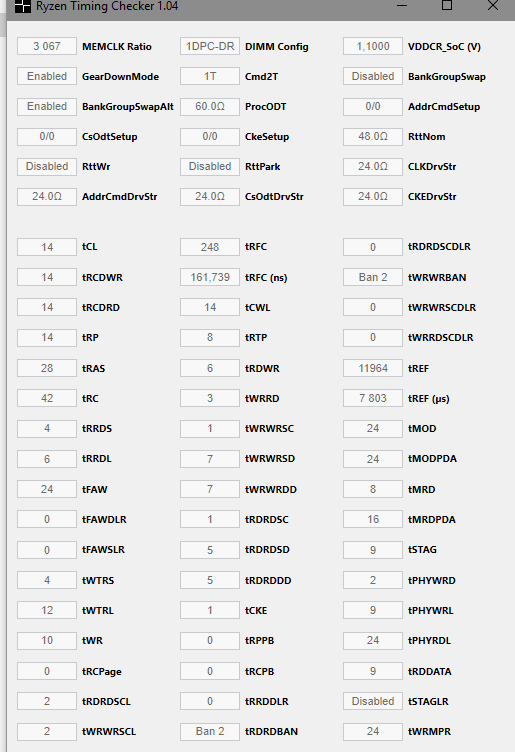
Task: Maximize the Ryzen Timing Checker window
Action: pyautogui.click(x=447, y=5)
